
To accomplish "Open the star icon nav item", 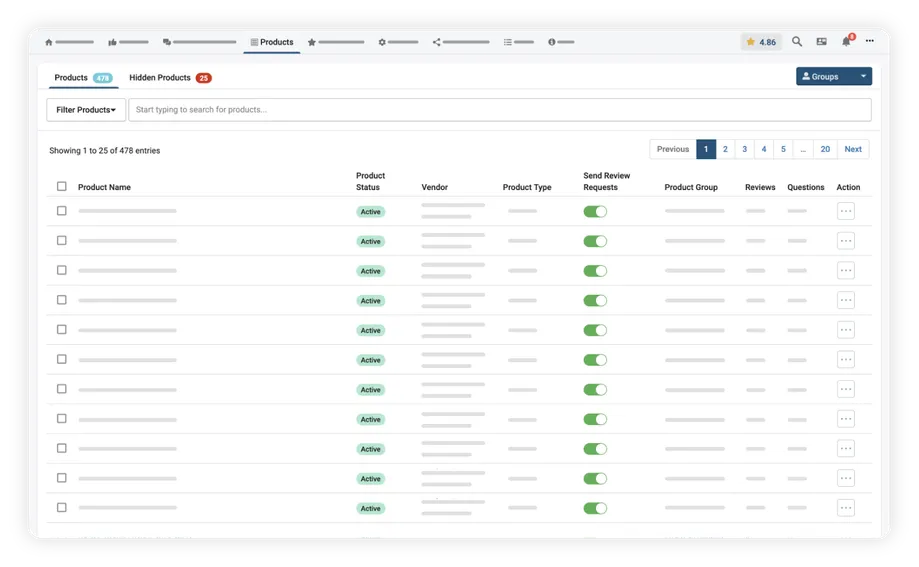I will pyautogui.click(x=312, y=42).
